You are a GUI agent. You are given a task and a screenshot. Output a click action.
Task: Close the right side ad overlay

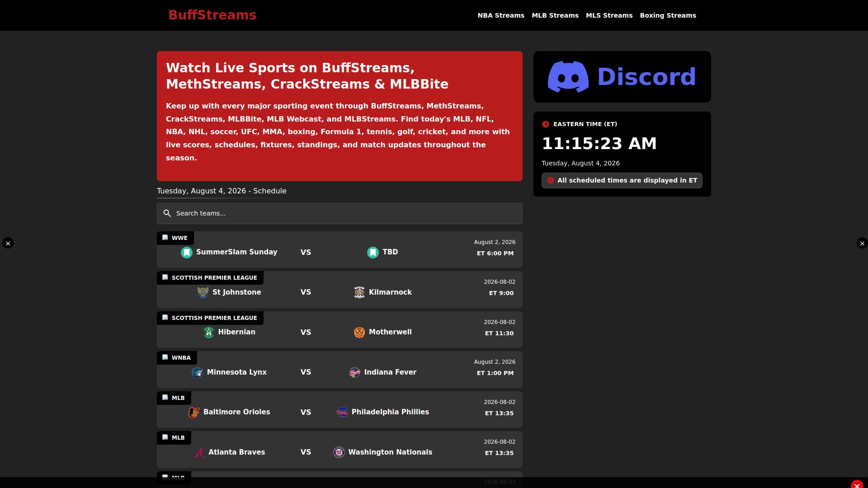point(862,243)
